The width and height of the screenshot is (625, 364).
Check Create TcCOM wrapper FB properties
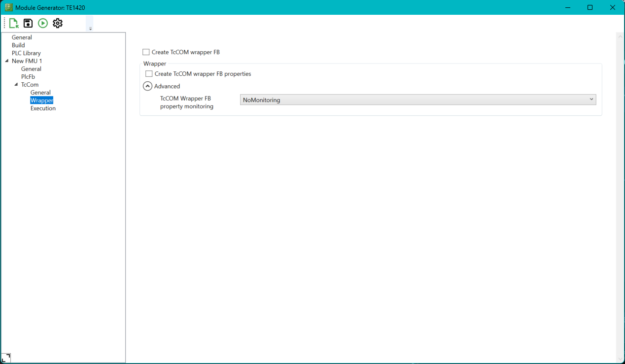tap(149, 74)
